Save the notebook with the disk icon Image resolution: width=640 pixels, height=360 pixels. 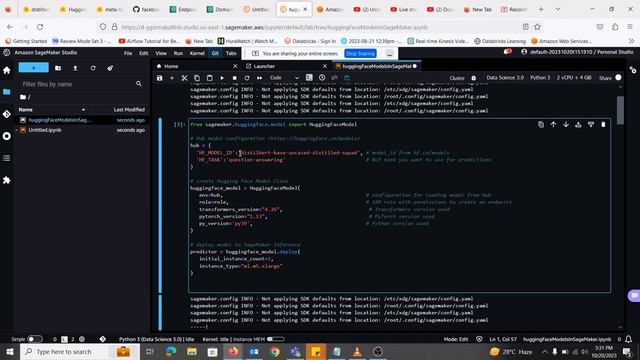pos(160,78)
